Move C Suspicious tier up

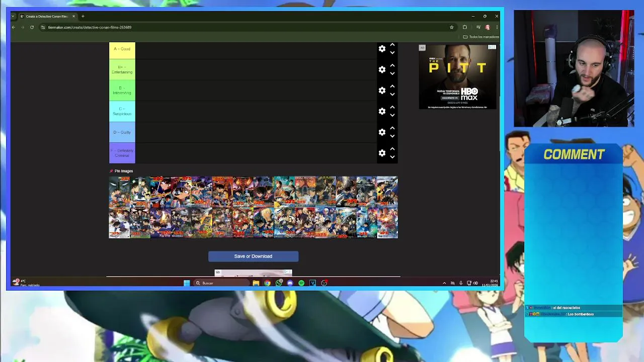click(x=392, y=108)
